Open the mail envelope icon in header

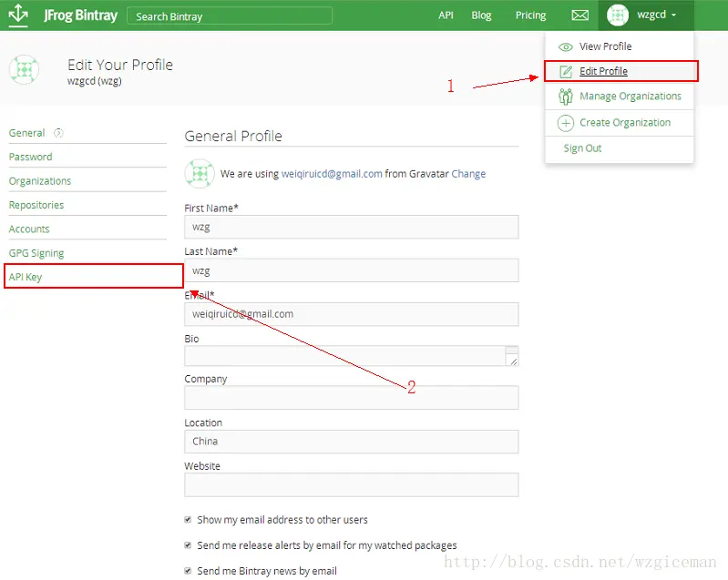pos(579,15)
